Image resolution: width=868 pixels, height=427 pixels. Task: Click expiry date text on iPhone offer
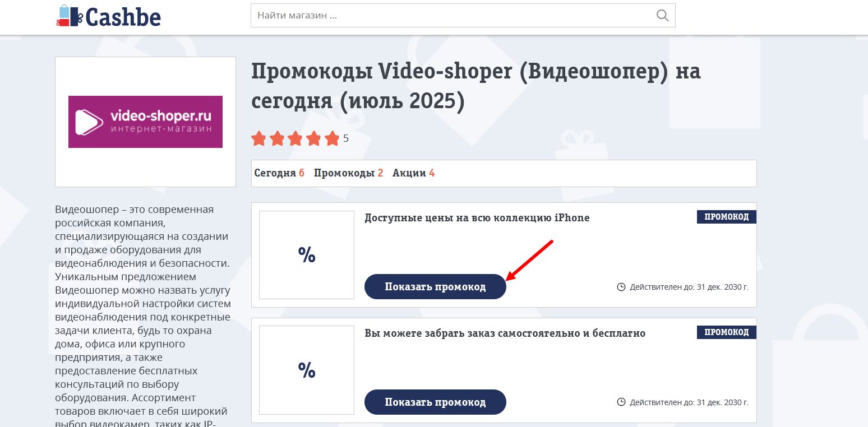point(689,287)
